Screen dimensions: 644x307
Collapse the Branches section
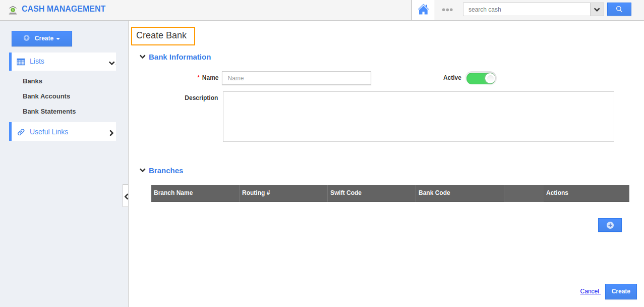142,171
